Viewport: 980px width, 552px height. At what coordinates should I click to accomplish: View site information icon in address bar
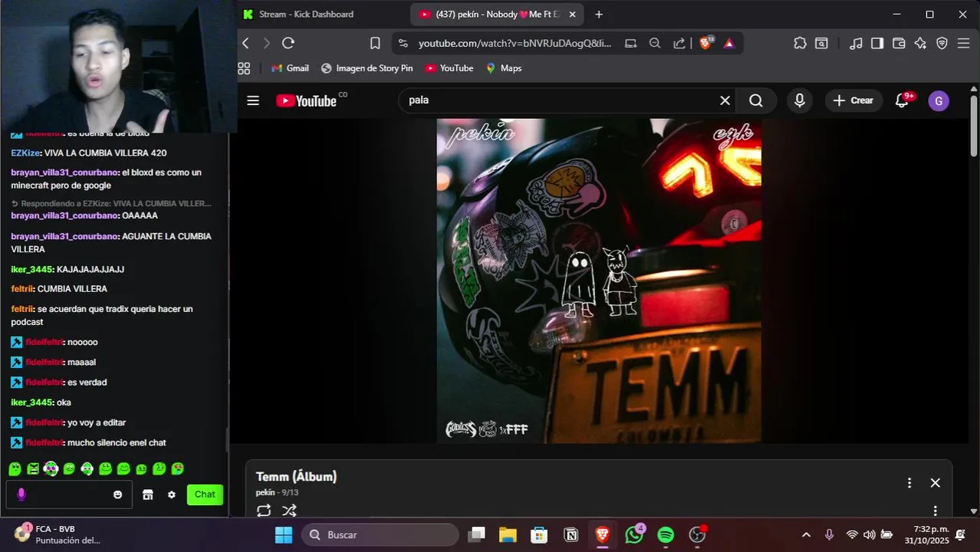[x=403, y=43]
